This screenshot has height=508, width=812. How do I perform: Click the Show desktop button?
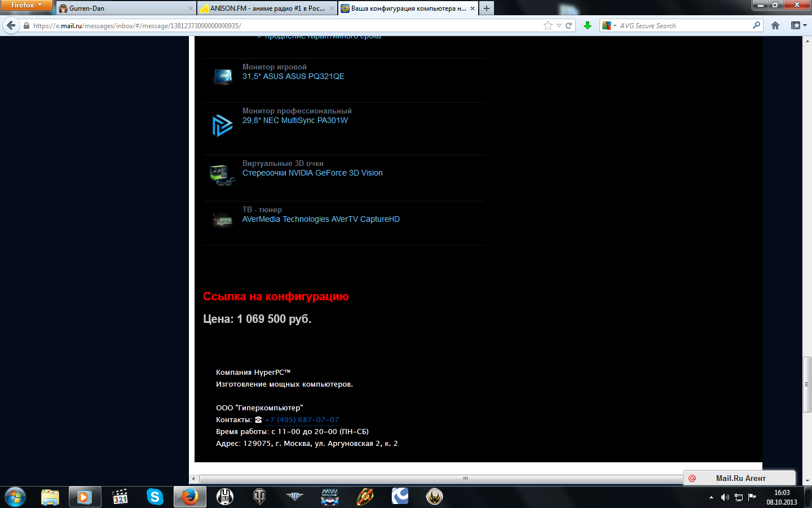808,497
